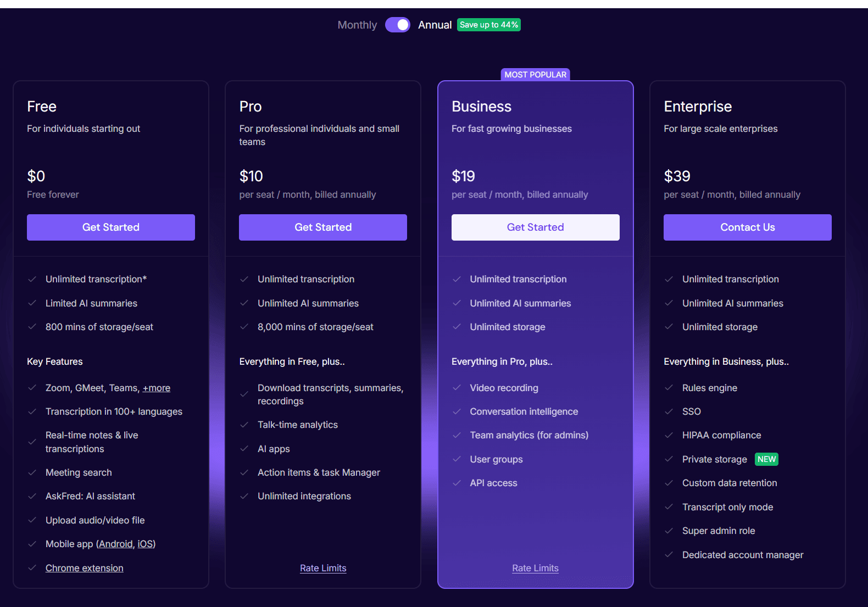Click the NEW badge beside Private storage
This screenshot has width=868, height=607.
tap(767, 459)
